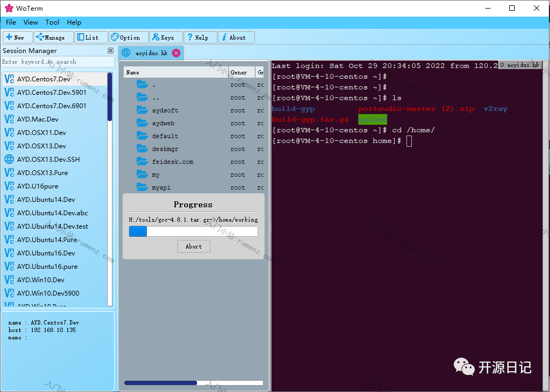Open the About toolbar button
The image size is (550, 392).
pos(236,37)
